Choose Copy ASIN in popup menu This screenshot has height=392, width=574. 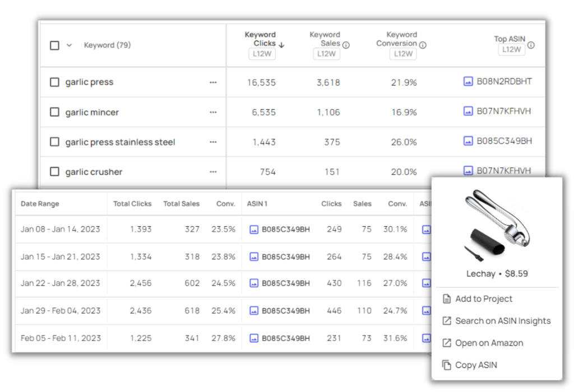tap(470, 365)
